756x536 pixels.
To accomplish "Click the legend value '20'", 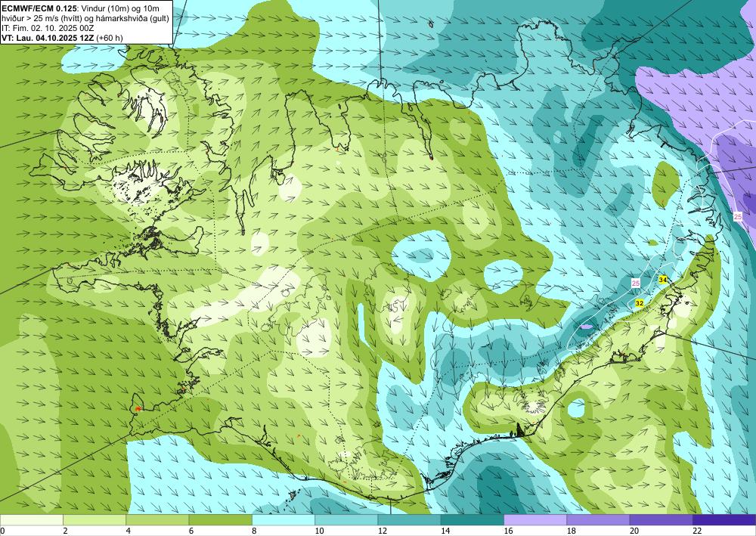I will (x=634, y=531).
